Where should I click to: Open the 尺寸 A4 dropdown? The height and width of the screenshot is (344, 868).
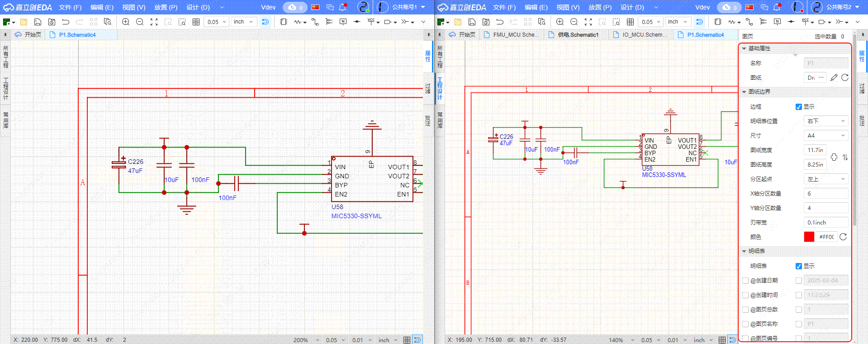tap(826, 135)
